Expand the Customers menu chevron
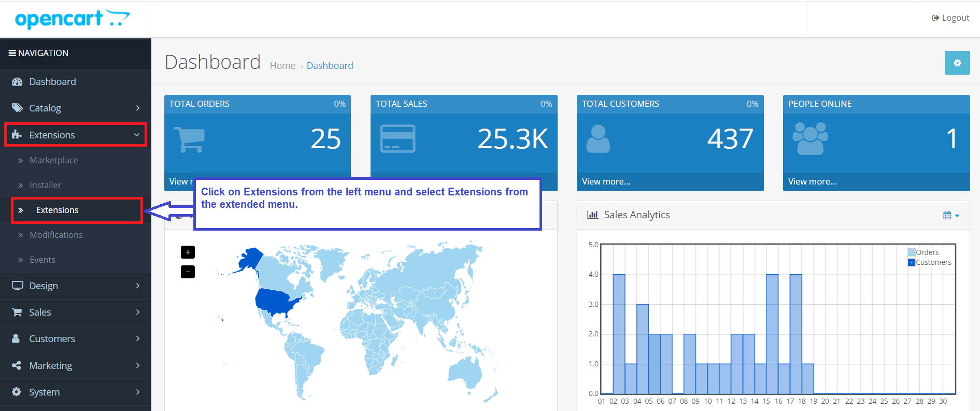980x411 pixels. pyautogui.click(x=138, y=338)
